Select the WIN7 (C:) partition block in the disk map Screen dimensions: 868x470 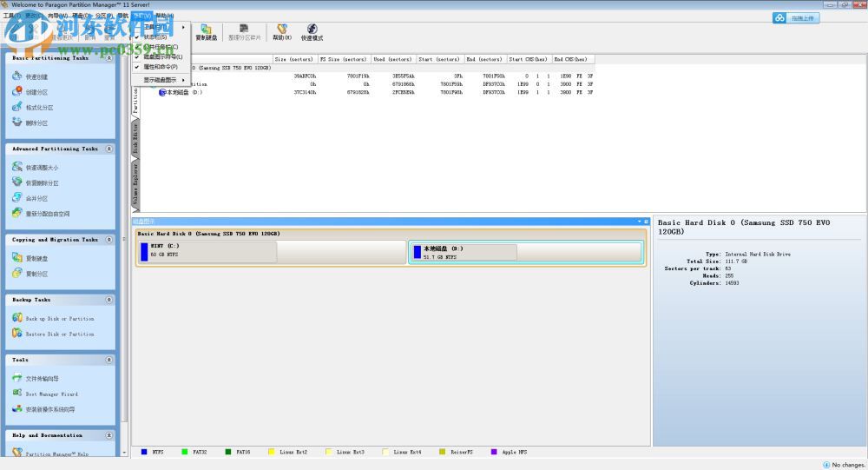coord(272,252)
